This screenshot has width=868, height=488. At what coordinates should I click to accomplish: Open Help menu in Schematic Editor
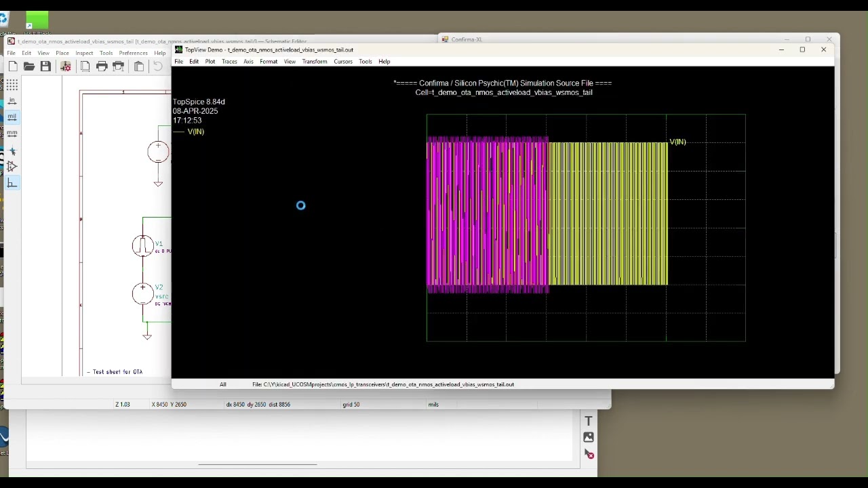160,53
